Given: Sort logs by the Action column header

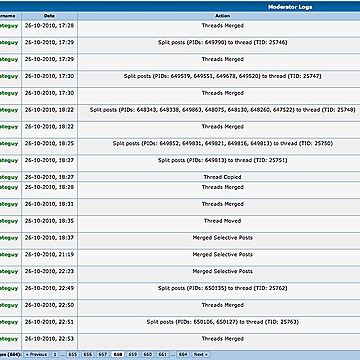Looking at the screenshot, I should (222, 16).
